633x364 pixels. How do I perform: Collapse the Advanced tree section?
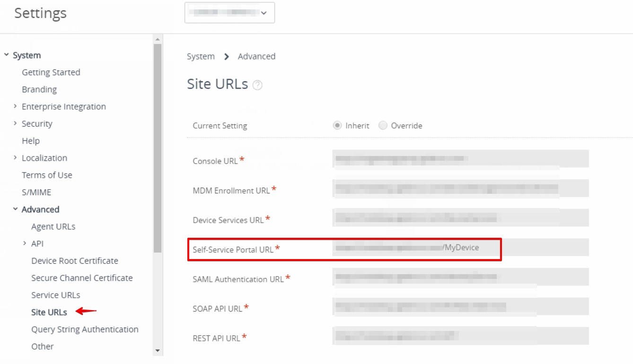click(x=16, y=209)
